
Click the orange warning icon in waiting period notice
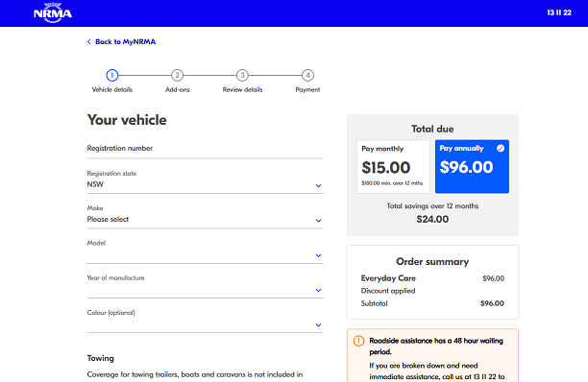point(359,341)
